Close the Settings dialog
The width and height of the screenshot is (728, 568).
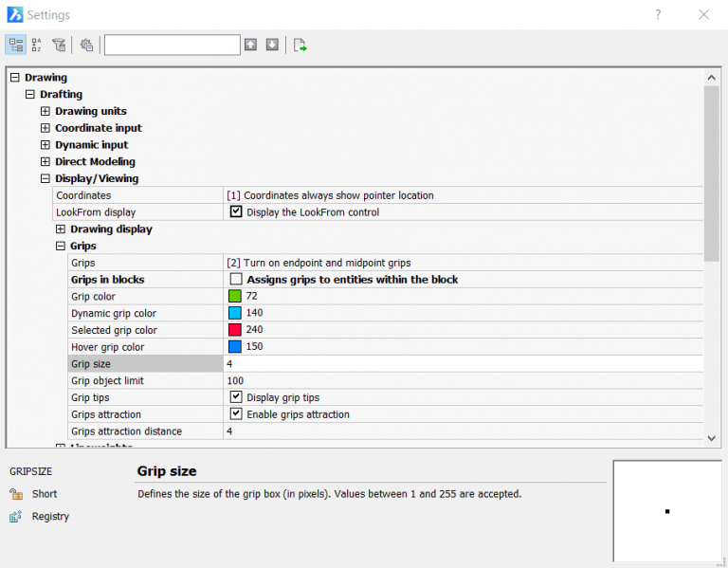[704, 14]
